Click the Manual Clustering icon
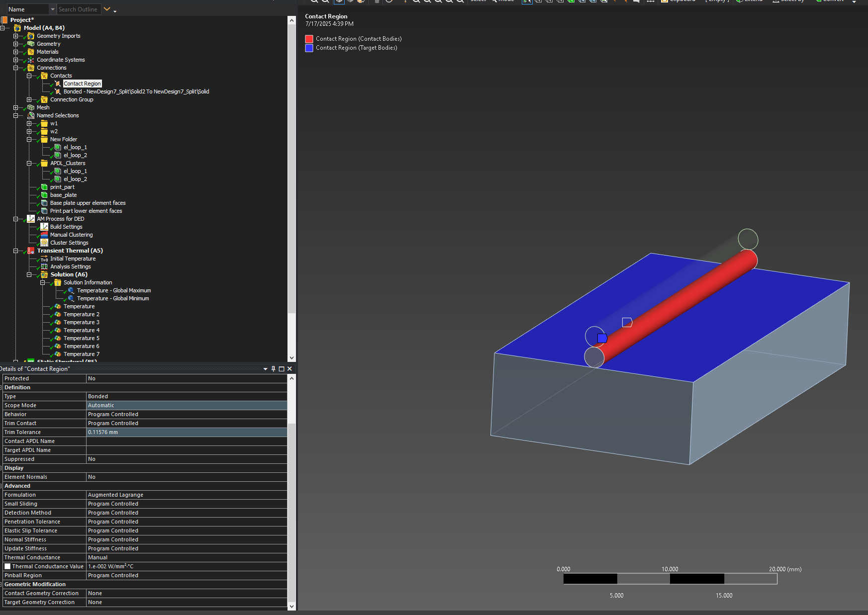Image resolution: width=868 pixels, height=615 pixels. point(44,235)
